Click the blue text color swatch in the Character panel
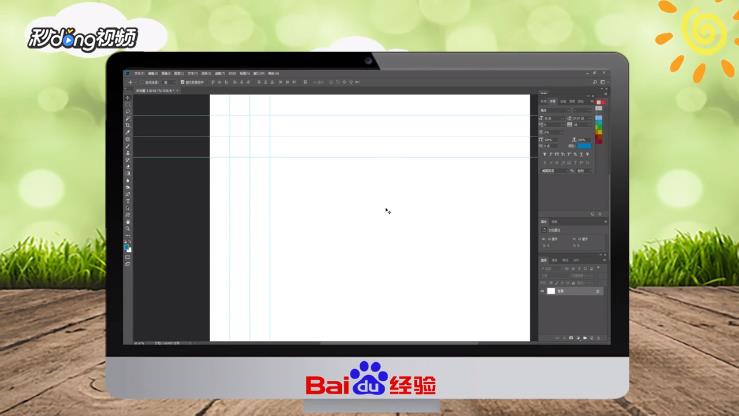Viewport: 739px width, 416px height. (583, 147)
